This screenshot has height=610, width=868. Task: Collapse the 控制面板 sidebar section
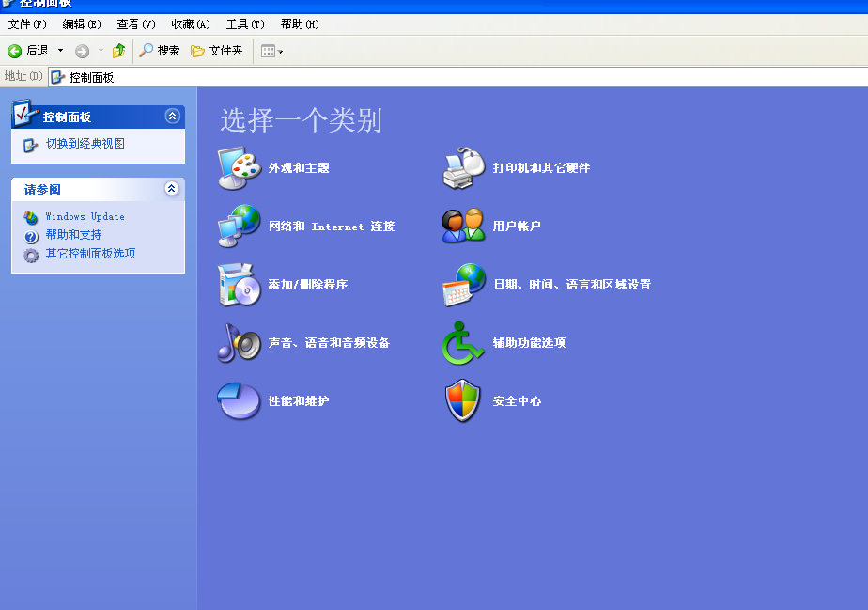pos(171,117)
